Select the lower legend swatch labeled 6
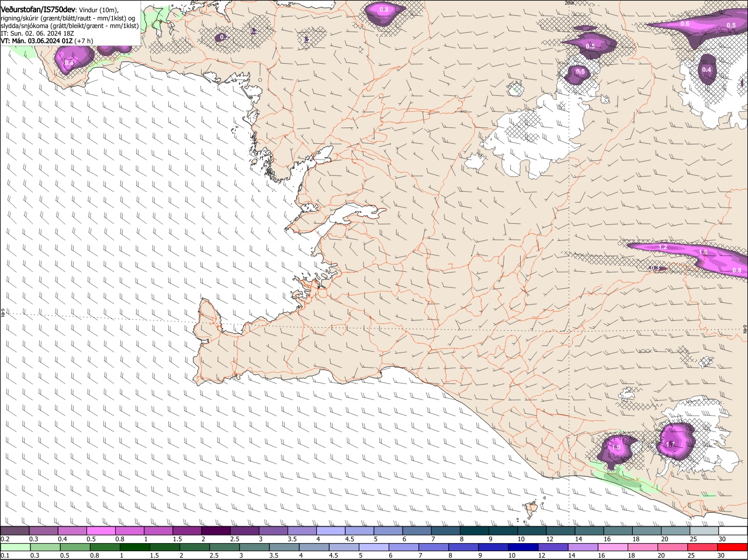The width and height of the screenshot is (748, 560). pyautogui.click(x=403, y=547)
